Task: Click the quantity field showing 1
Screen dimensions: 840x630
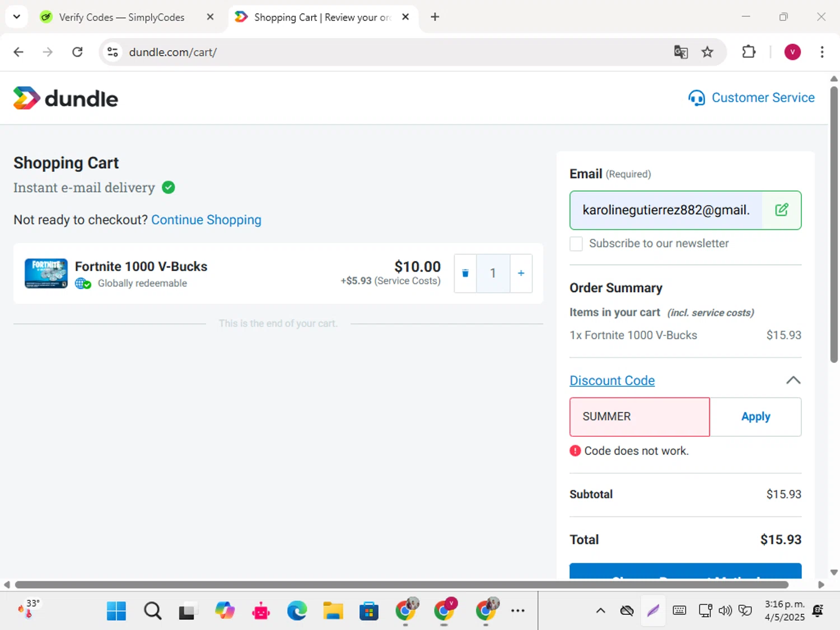Action: [493, 273]
